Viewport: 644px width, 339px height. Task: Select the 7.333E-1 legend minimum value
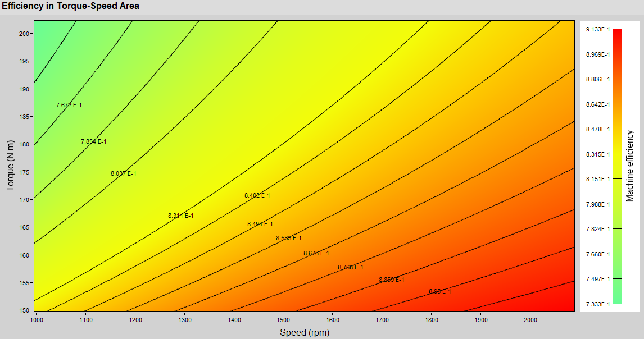pyautogui.click(x=597, y=304)
